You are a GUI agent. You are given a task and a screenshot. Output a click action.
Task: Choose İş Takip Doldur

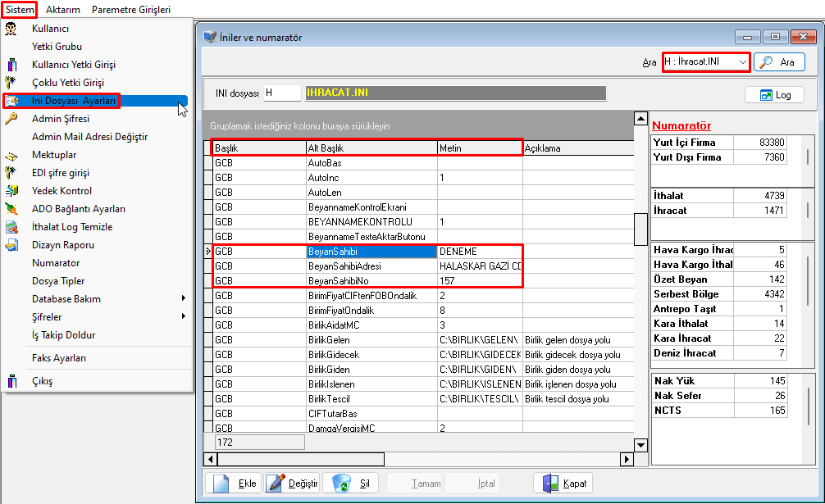[x=64, y=335]
